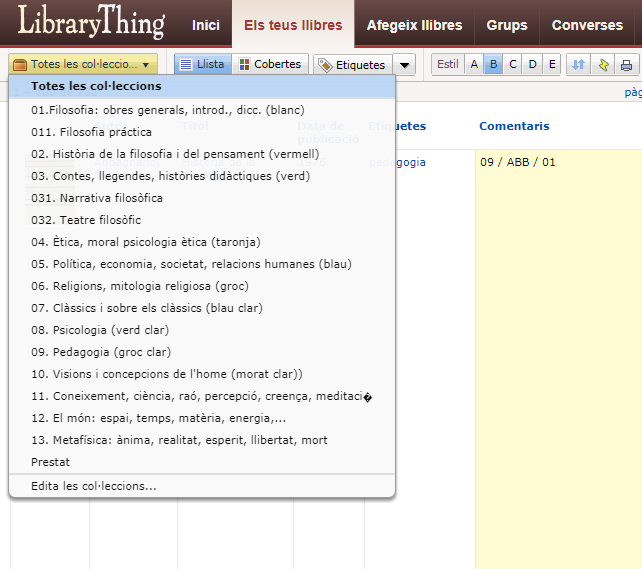Image resolution: width=642 pixels, height=569 pixels.
Task: Select 02. Història de la filosofia collection
Action: (202, 154)
